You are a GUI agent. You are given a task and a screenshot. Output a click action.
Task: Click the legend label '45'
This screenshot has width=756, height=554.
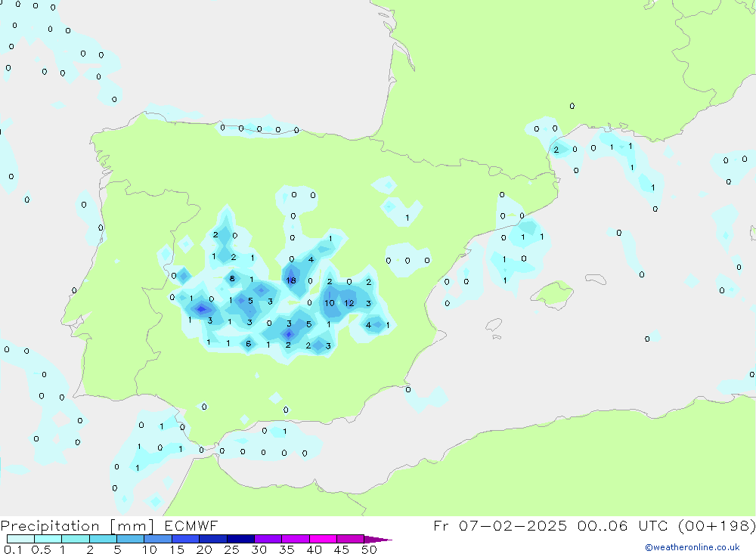pyautogui.click(x=342, y=549)
